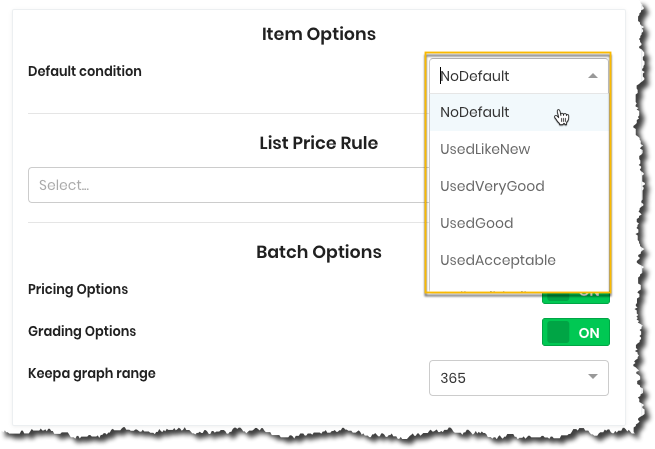
Task: Pick UsedVeryGood in the dropdown list
Action: (519, 186)
